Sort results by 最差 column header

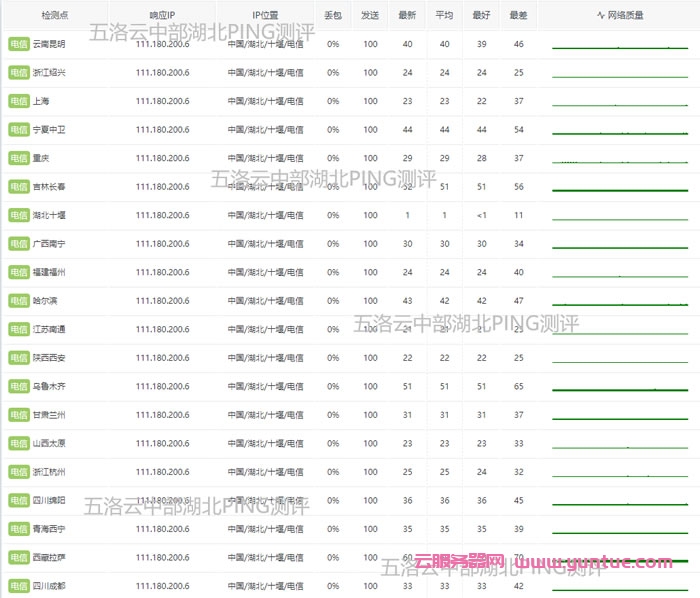pos(518,16)
